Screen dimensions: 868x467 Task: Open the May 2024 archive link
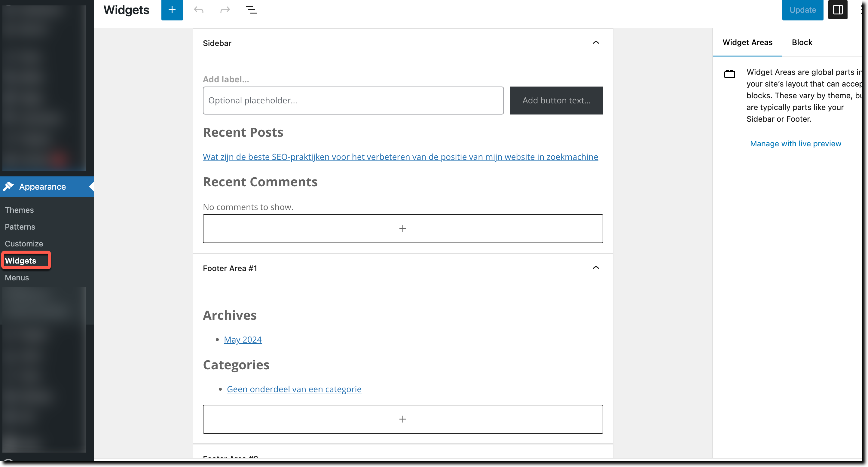[x=243, y=339]
